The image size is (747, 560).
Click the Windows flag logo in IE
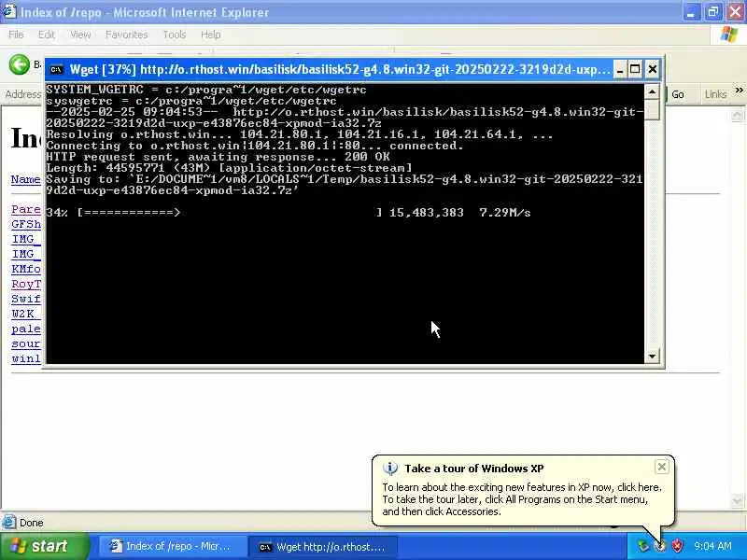pyautogui.click(x=728, y=35)
